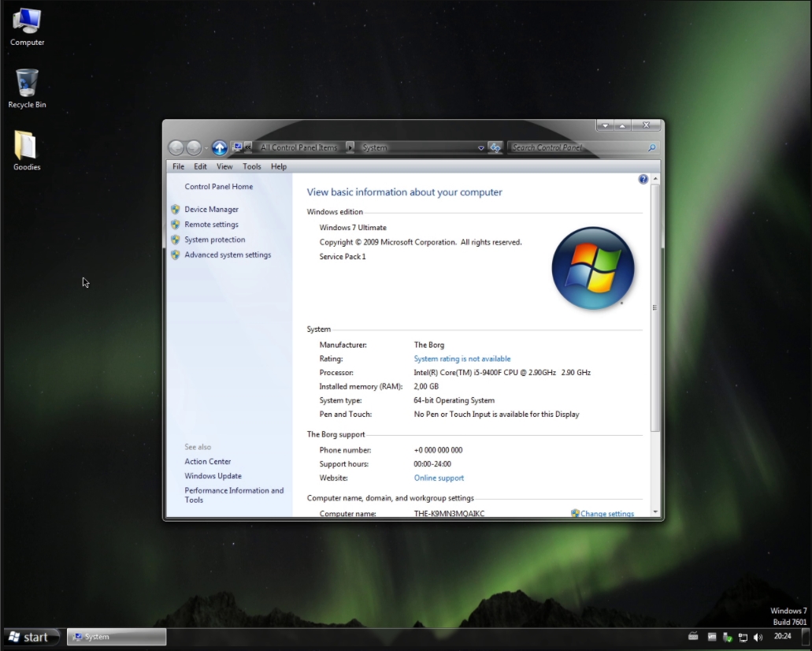Expand the double-chevron breadcrumb overflow

pos(248,147)
